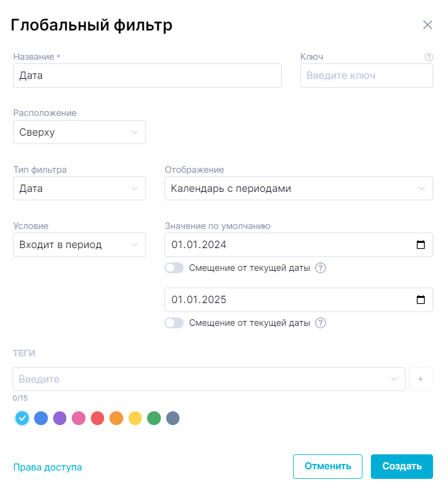Open the Условие dropdown Входит в период
The width and height of the screenshot is (448, 498).
pyautogui.click(x=79, y=245)
